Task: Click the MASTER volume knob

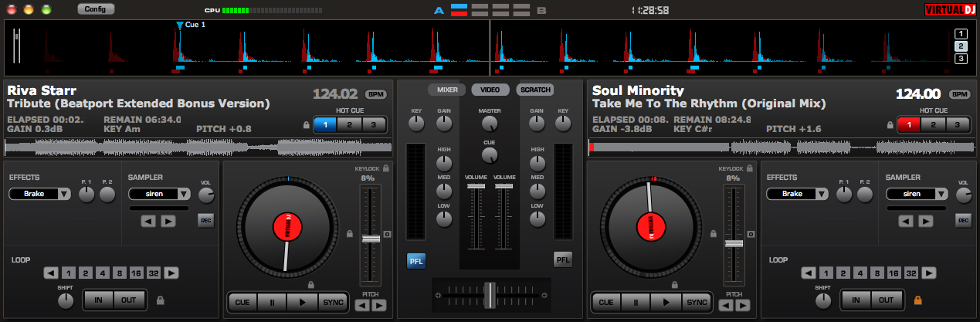Action: (489, 124)
